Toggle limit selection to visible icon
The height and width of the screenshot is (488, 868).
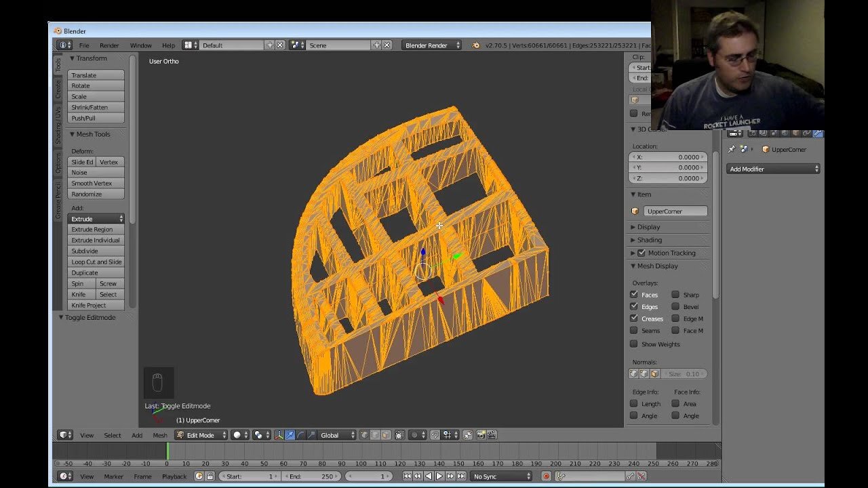pos(399,435)
